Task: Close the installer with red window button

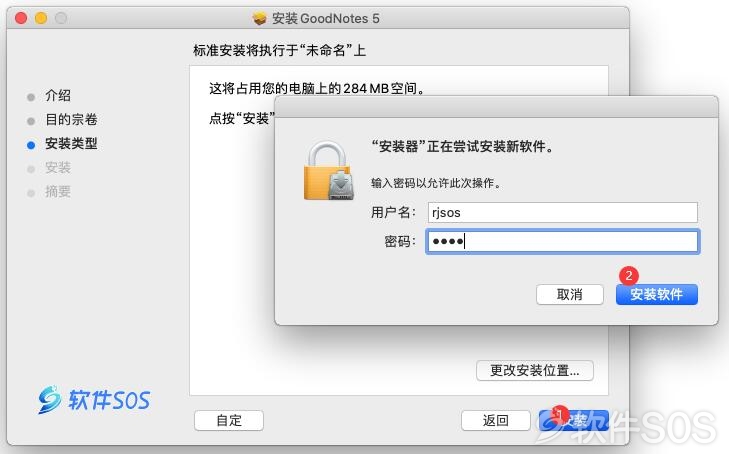Action: [21, 18]
